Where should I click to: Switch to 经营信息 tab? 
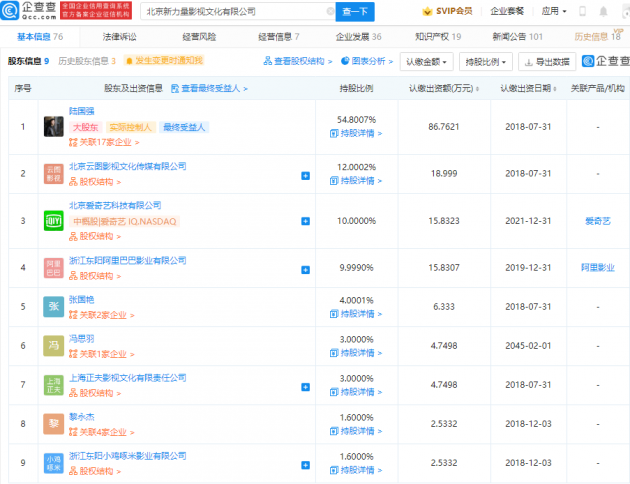[278, 37]
